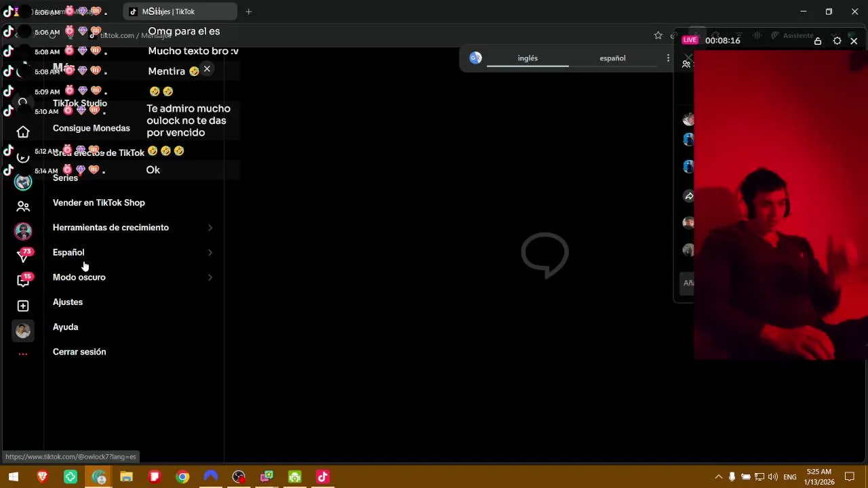The image size is (868, 488).
Task: Click the profile avatar in sidebar
Action: click(x=23, y=331)
